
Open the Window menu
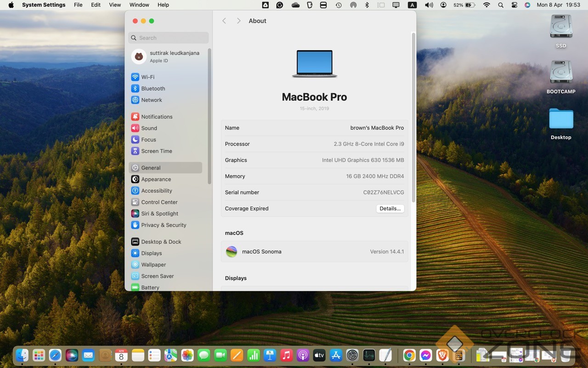pyautogui.click(x=139, y=5)
